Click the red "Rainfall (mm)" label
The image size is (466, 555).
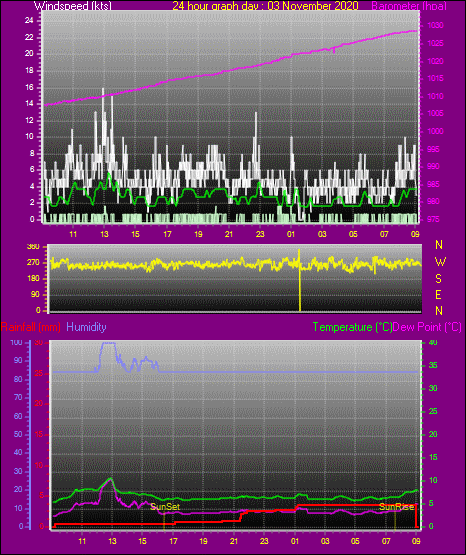click(30, 327)
